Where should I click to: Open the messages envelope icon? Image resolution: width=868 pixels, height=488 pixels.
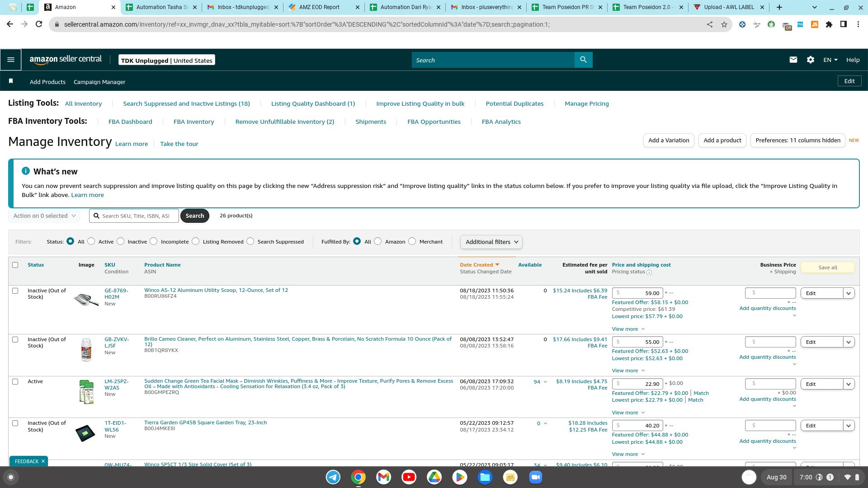coord(793,60)
